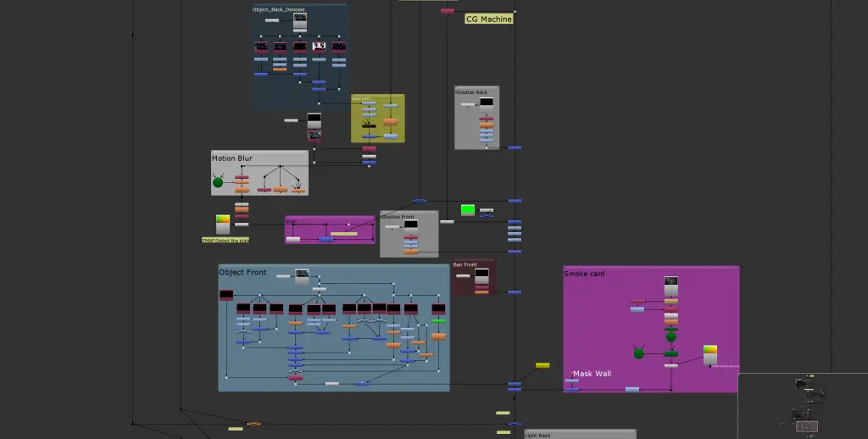Click the bright yellow node left of Smoke card

[x=542, y=365]
